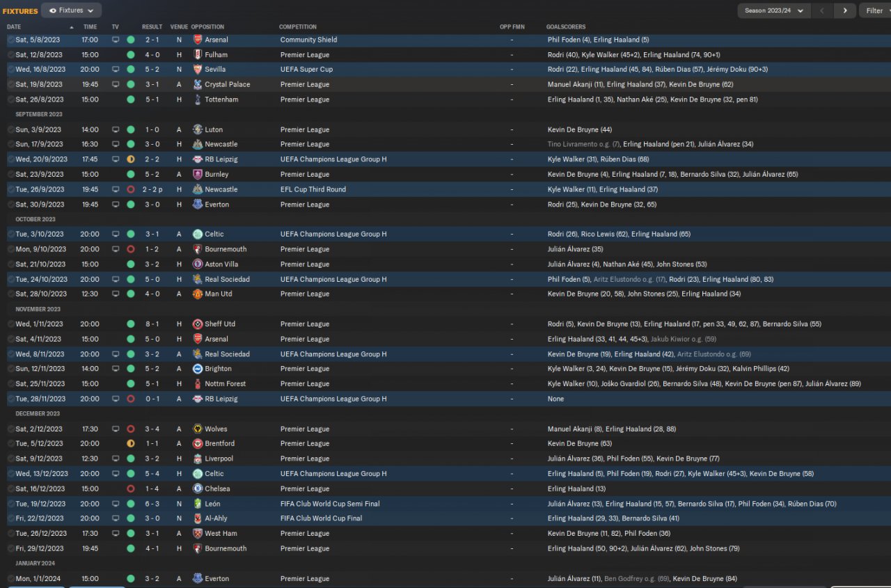Click the Chelsea club badge
Image resolution: width=891 pixels, height=588 pixels.
[198, 489]
